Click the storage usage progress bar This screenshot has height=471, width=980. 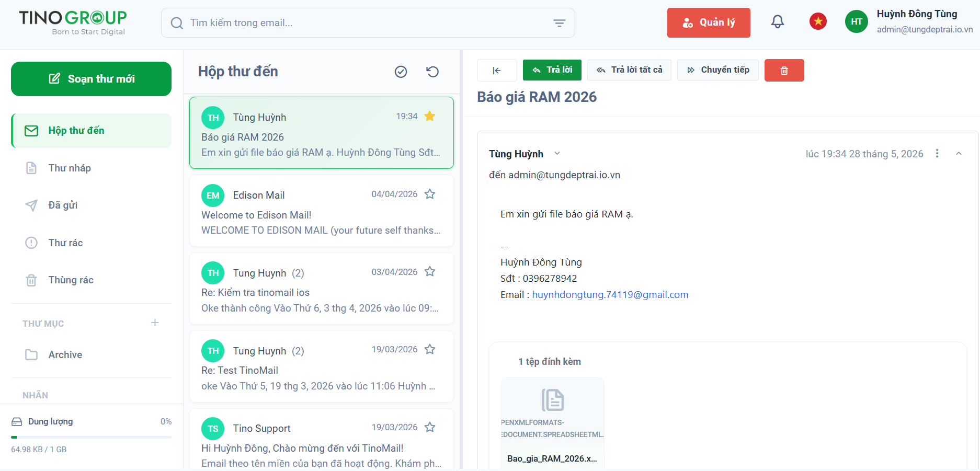pos(92,437)
